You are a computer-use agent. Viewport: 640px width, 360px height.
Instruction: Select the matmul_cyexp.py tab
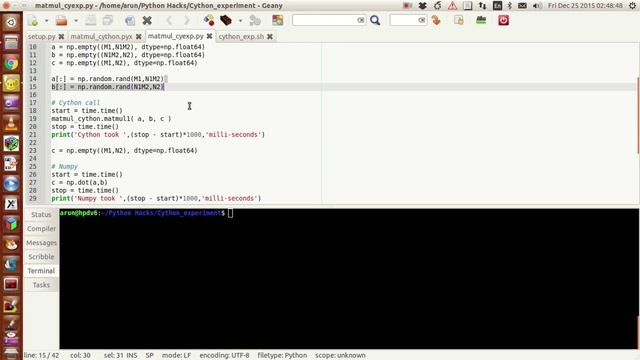176,36
